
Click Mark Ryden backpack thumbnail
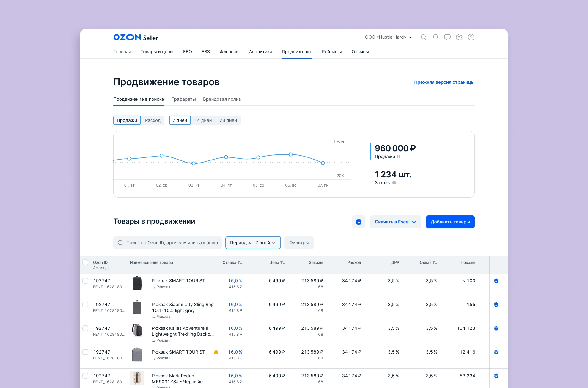click(x=137, y=378)
